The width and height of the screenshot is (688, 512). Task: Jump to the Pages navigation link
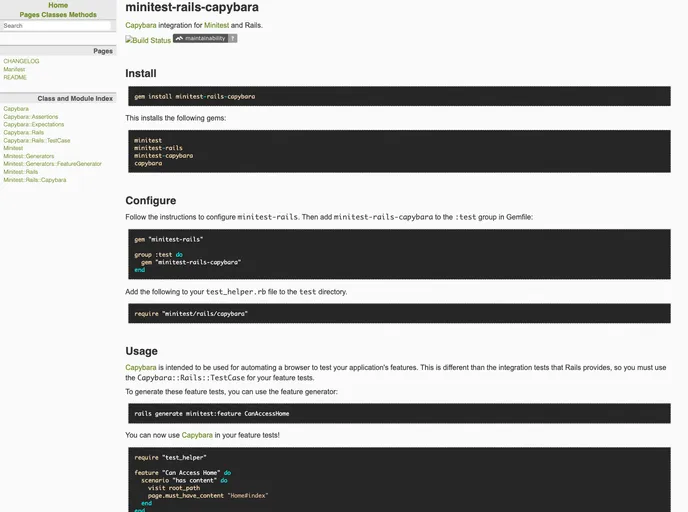29,14
